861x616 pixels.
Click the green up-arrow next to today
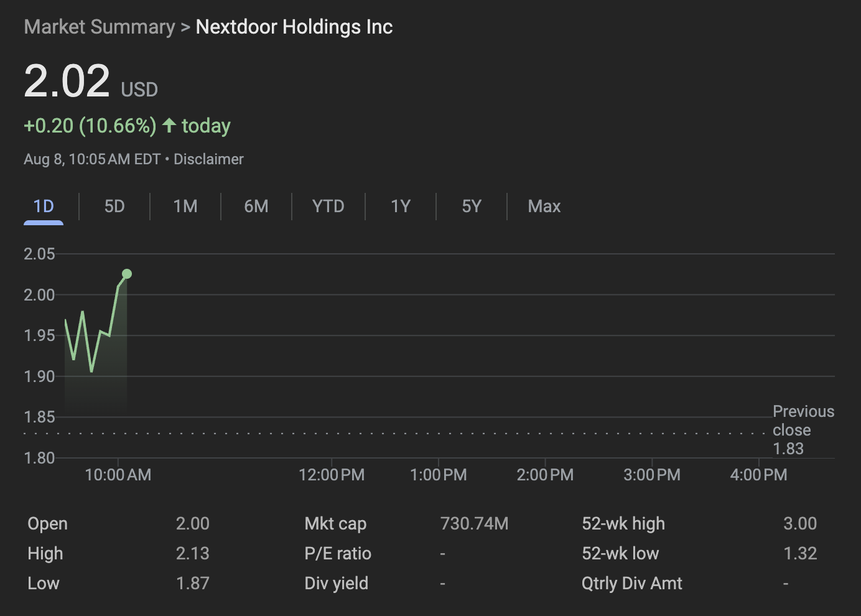(x=169, y=125)
